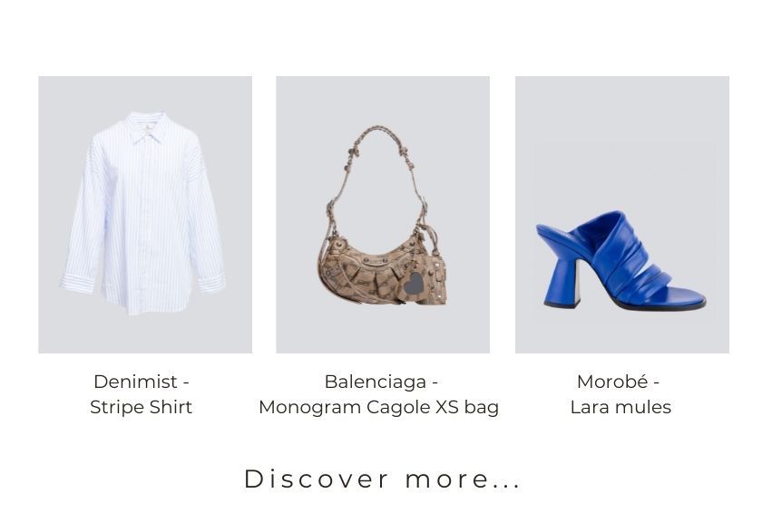Click the "Balenciaga -" brand name

point(382,382)
